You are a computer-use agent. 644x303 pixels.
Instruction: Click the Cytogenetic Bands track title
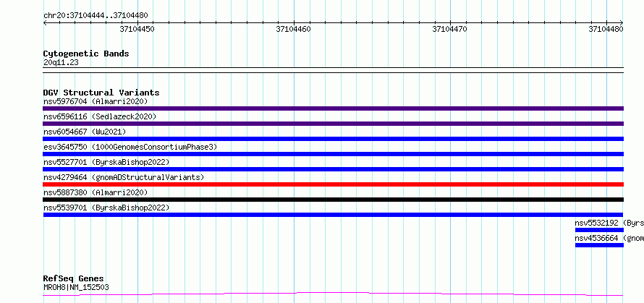(86, 54)
